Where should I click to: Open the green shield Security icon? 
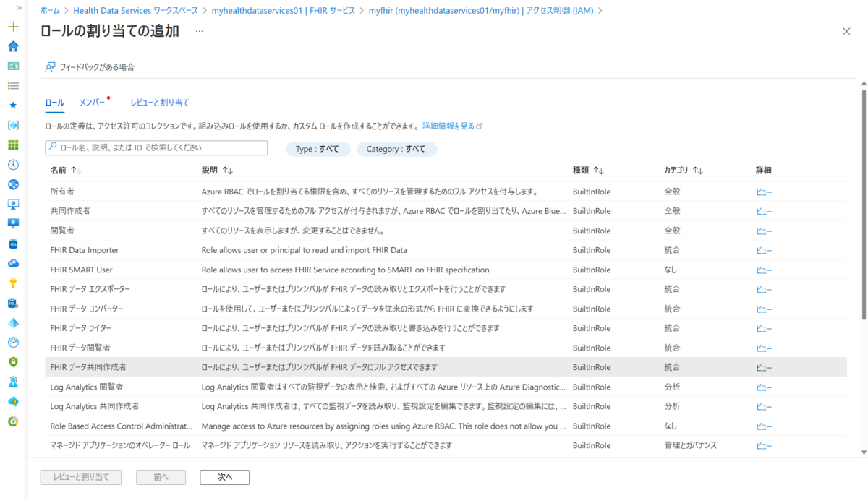tap(13, 361)
